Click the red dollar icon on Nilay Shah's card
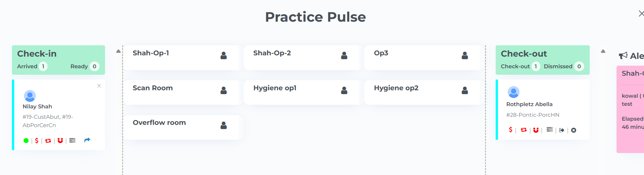Viewport: 644px width, 175px height. click(x=37, y=140)
